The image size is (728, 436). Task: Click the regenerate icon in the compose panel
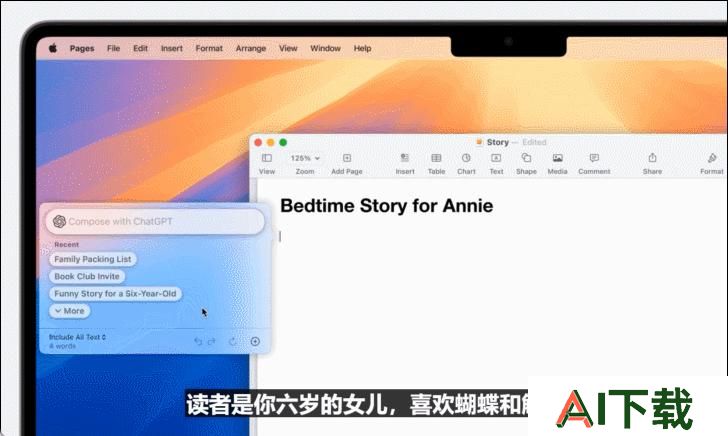coord(233,342)
